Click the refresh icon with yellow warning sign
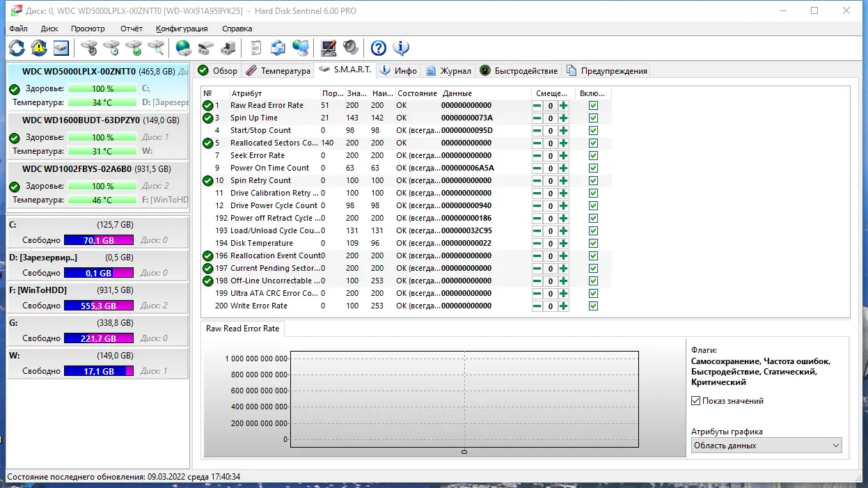Screen dimensions: 868x488 (x=39, y=48)
